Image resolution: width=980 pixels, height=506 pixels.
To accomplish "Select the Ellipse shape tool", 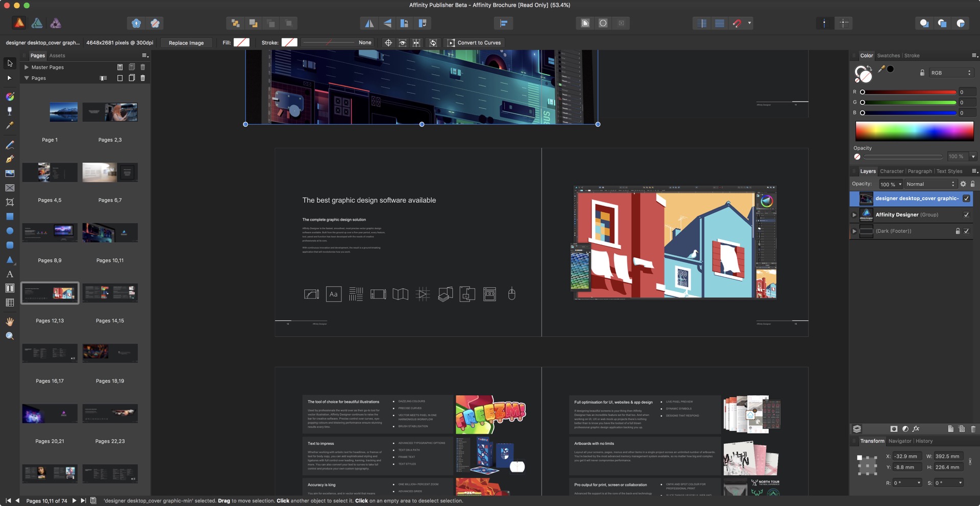I will (10, 231).
